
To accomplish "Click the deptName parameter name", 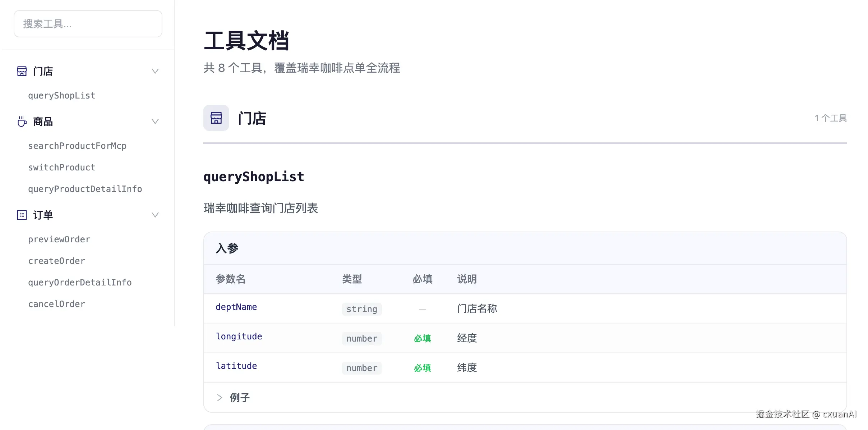I will (236, 307).
